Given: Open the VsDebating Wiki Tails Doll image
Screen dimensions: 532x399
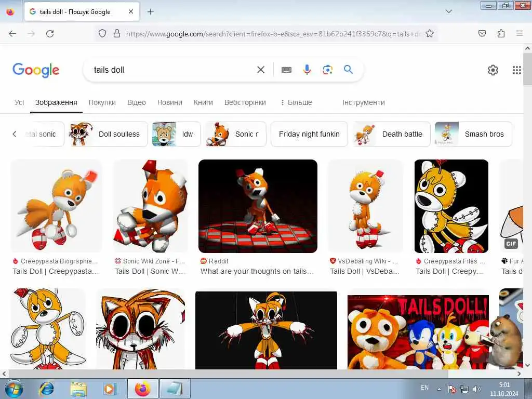Looking at the screenshot, I should tap(366, 206).
